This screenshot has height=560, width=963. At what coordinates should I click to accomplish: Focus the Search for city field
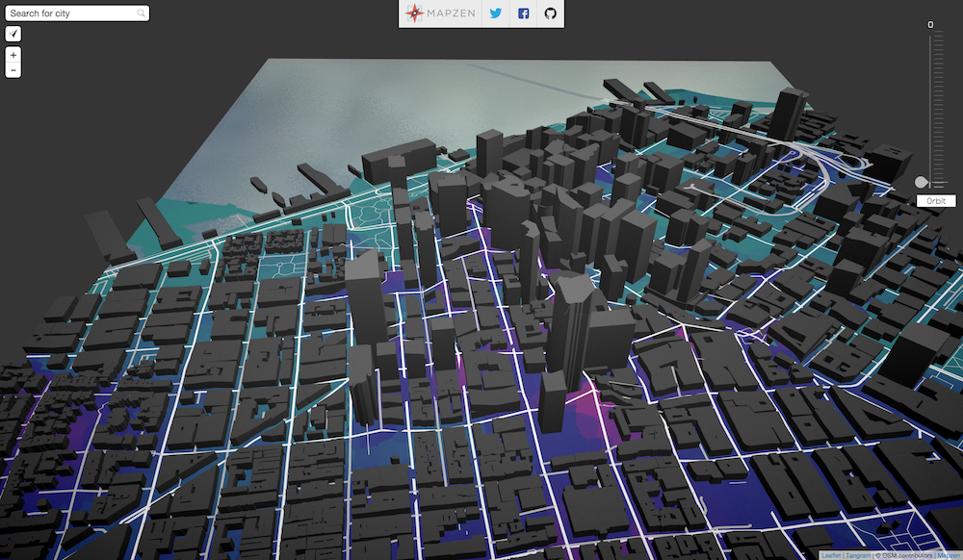click(77, 13)
